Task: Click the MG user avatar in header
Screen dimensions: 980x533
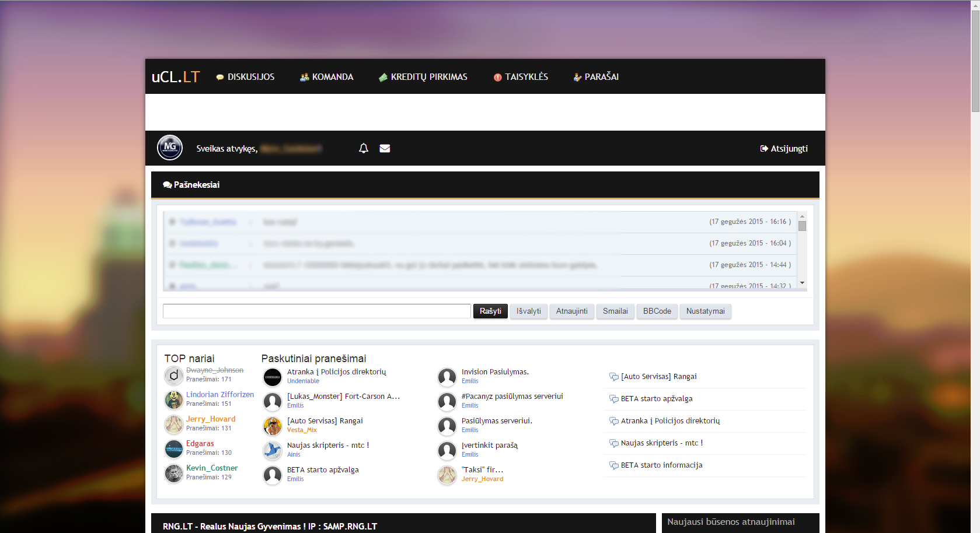Action: click(x=170, y=148)
